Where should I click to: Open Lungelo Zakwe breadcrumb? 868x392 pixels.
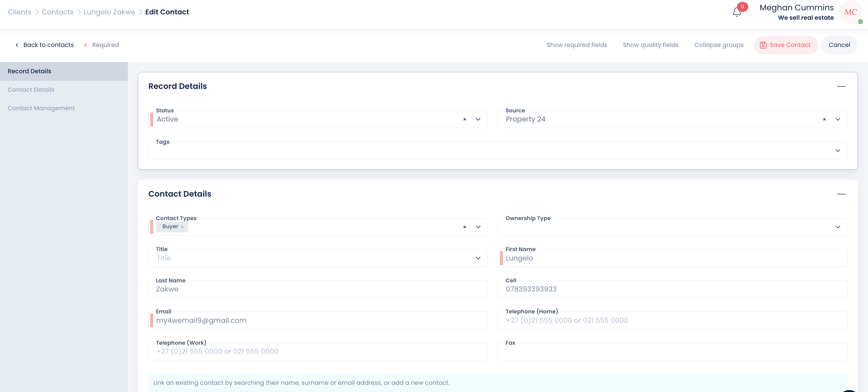(x=109, y=12)
